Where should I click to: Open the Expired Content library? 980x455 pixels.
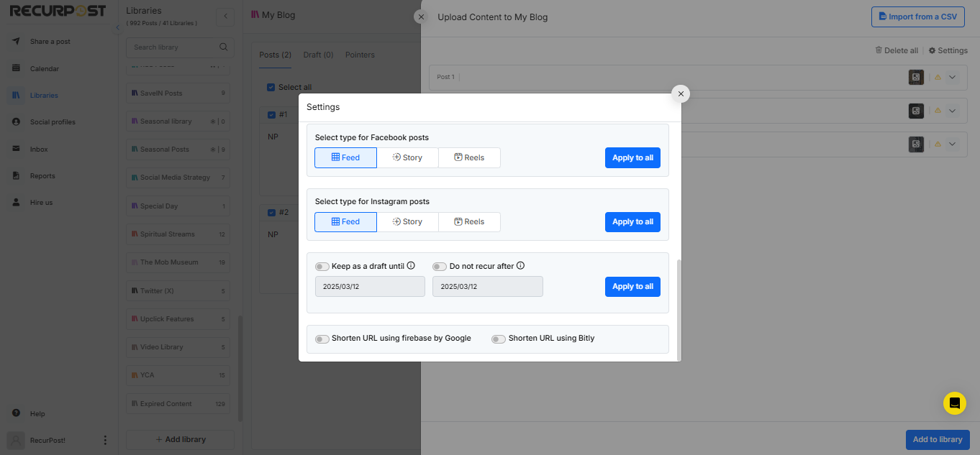click(178, 404)
